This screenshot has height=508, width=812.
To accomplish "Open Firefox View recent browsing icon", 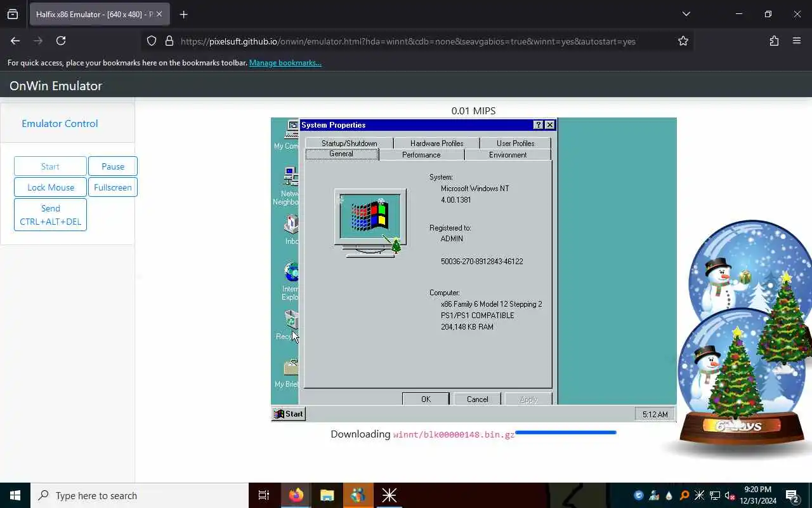I will [x=13, y=14].
